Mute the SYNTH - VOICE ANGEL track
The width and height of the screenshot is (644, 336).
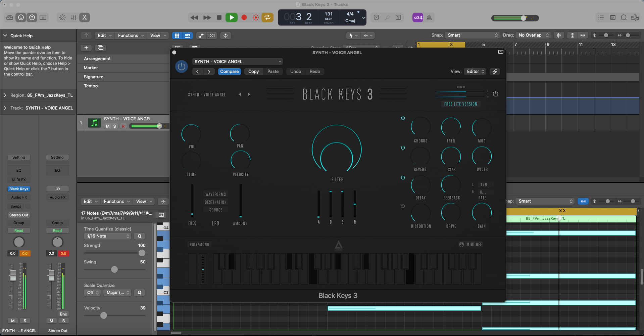(107, 126)
